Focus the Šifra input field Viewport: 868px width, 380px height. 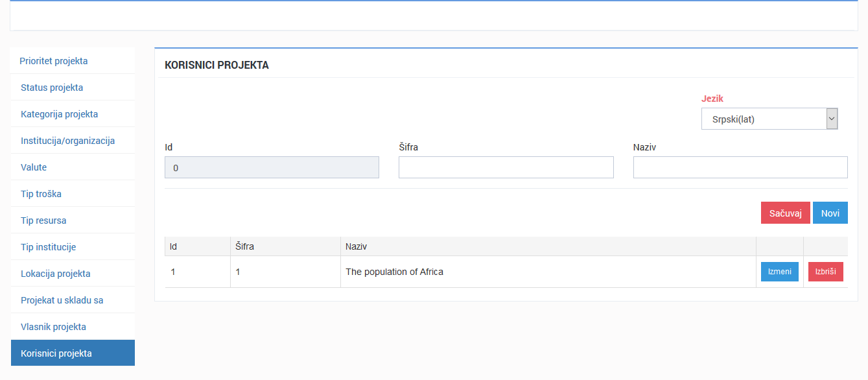(x=506, y=167)
